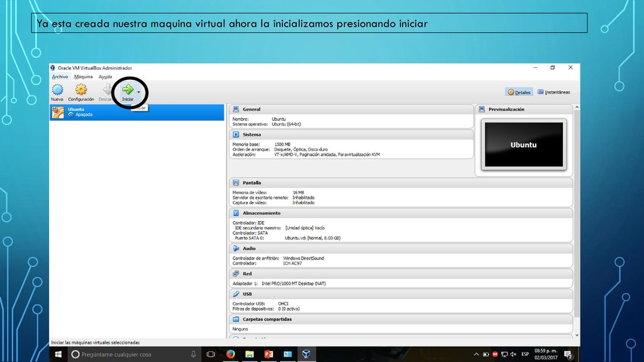Click the Cortana 'Pregúntame cualquier cosa' search box
Viewport: 644px width, 362px height.
pos(133,354)
